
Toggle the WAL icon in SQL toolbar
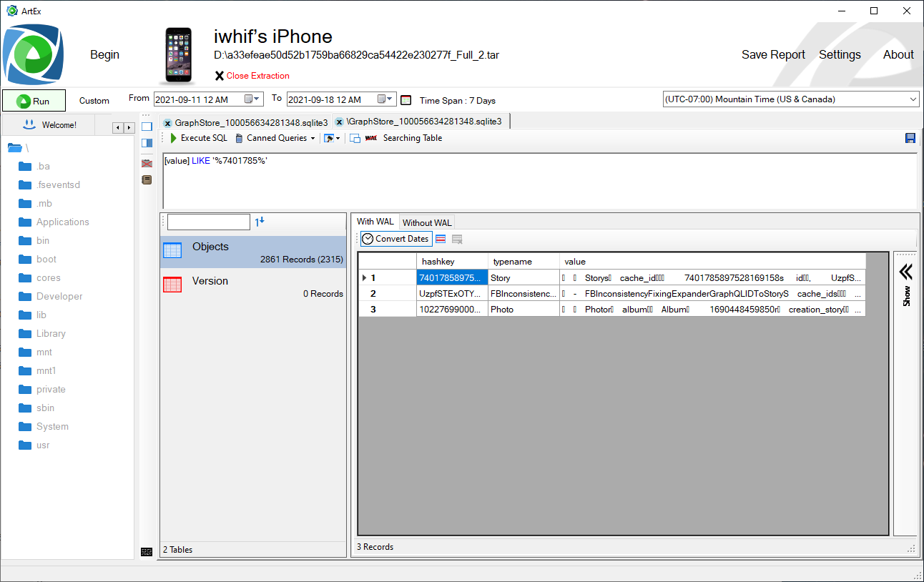pos(370,138)
